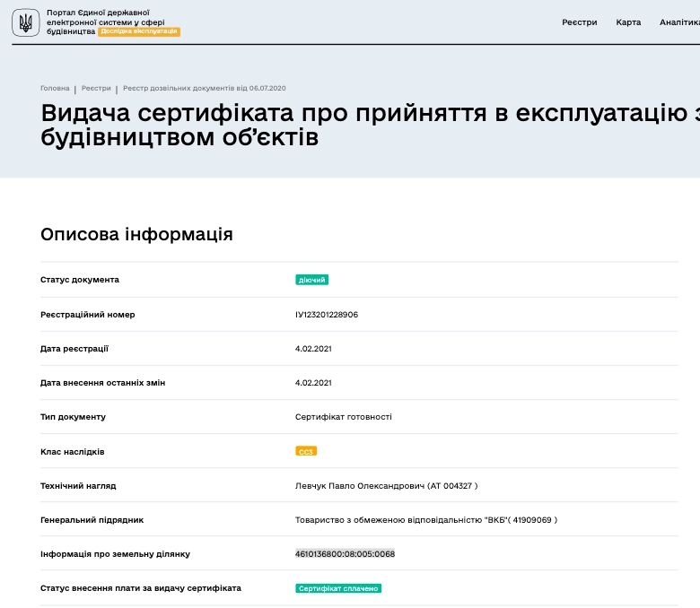The height and width of the screenshot is (608, 700).
Task: Open the 'Карта' navigation item
Action: (628, 22)
